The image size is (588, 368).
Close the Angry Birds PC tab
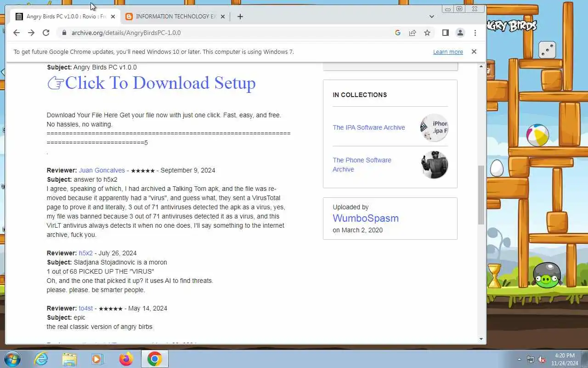(x=113, y=17)
